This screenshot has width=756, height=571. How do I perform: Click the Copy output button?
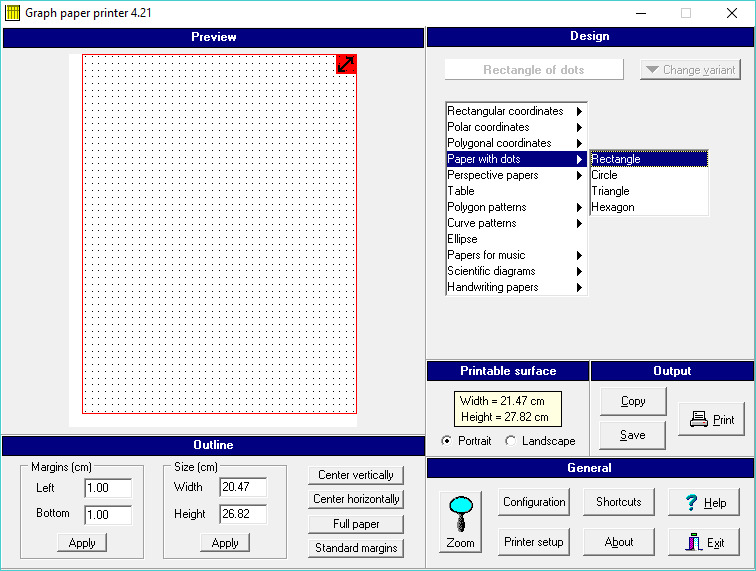pyautogui.click(x=633, y=401)
